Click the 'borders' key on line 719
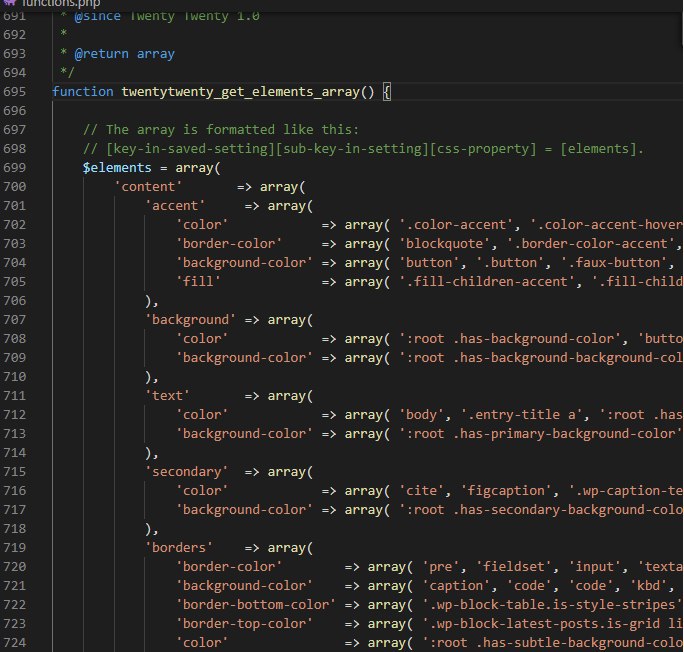 click(179, 548)
